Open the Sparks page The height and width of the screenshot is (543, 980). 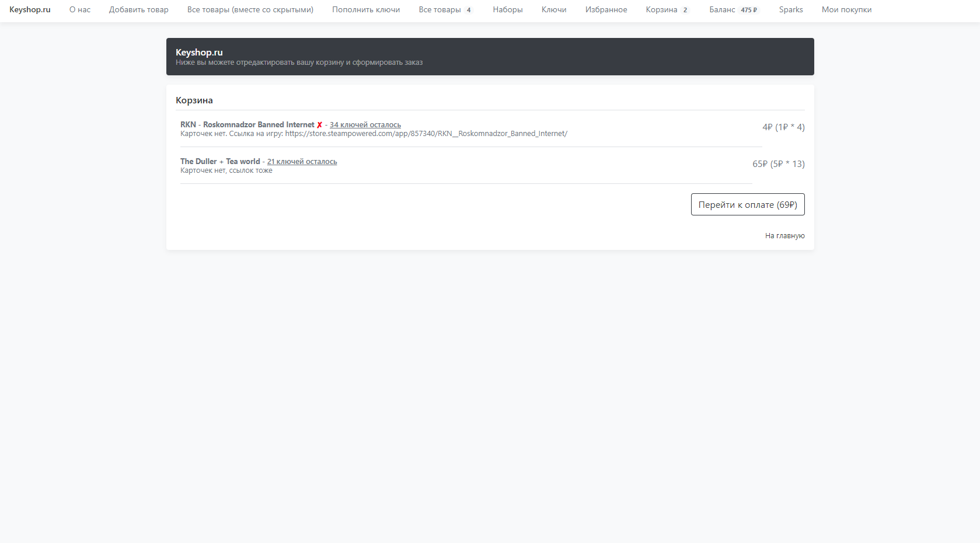(x=790, y=10)
